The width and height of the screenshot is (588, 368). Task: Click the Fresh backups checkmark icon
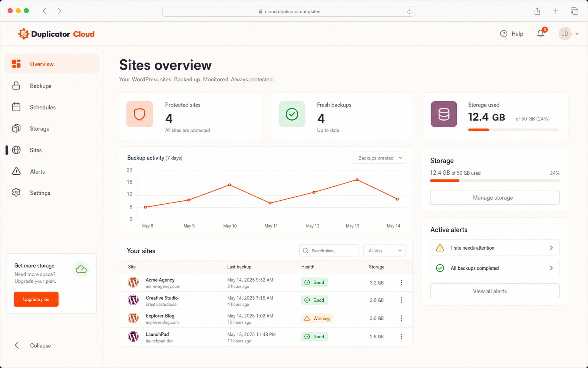292,114
